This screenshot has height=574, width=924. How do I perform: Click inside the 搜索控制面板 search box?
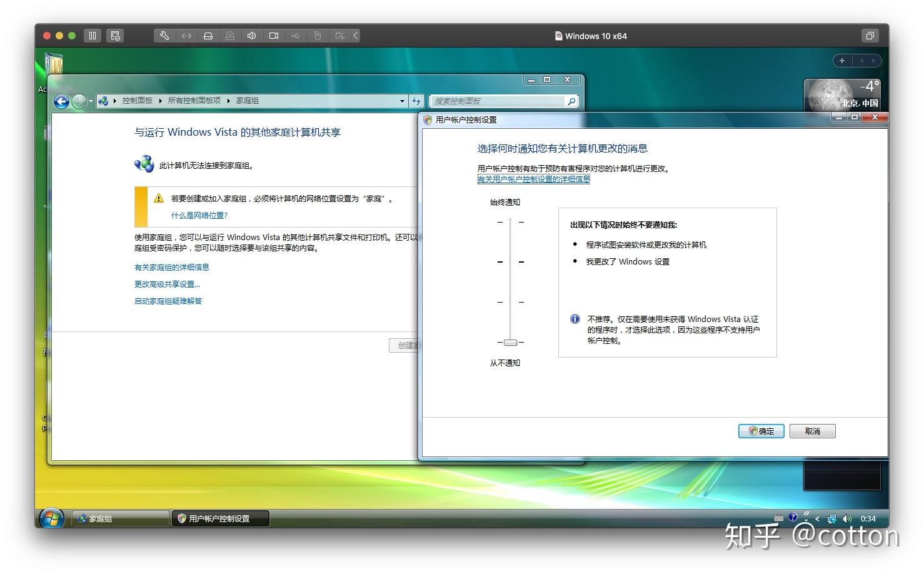coord(500,101)
